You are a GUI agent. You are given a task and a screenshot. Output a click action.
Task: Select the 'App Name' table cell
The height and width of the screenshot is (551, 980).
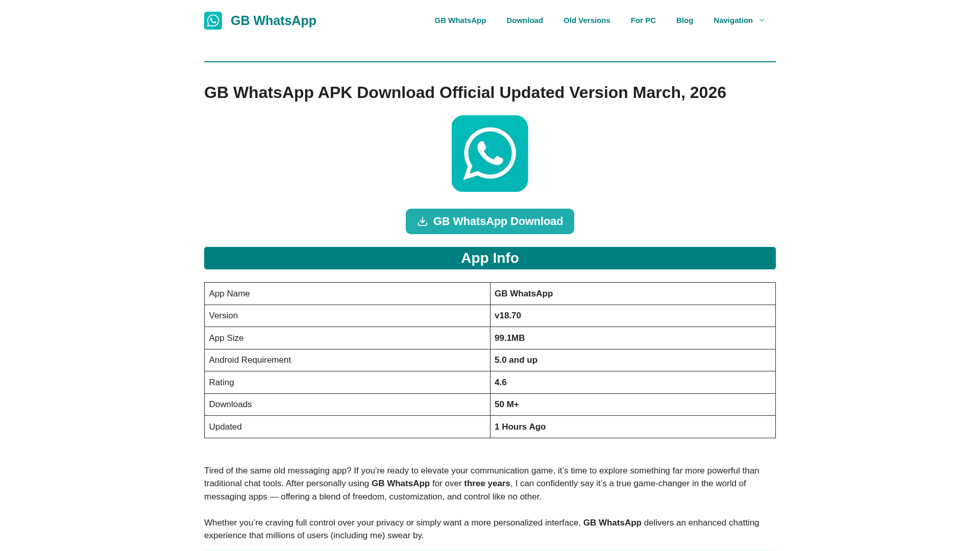pos(347,294)
